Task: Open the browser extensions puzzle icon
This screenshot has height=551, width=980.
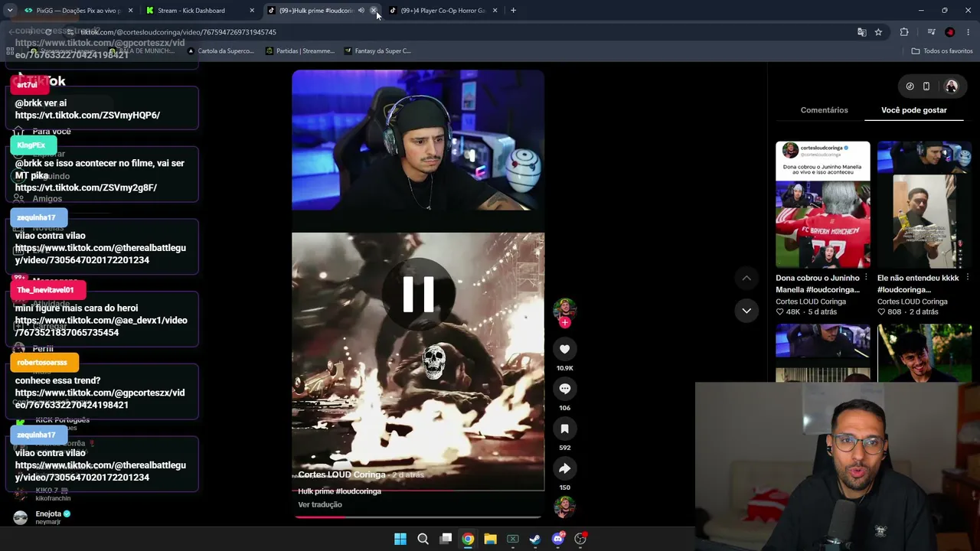Action: click(904, 32)
